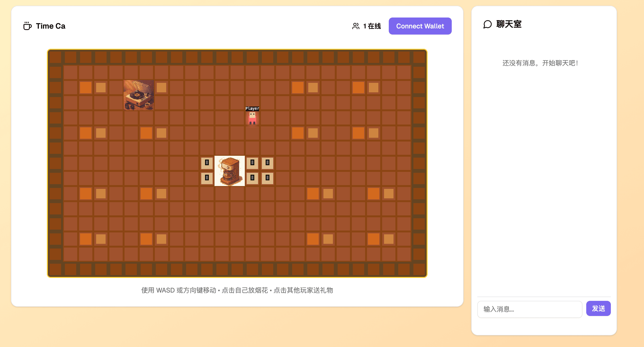Viewport: 644px width, 347px height.
Task: Click the top seat tile immediately right of coffee machine
Action: [252, 163]
